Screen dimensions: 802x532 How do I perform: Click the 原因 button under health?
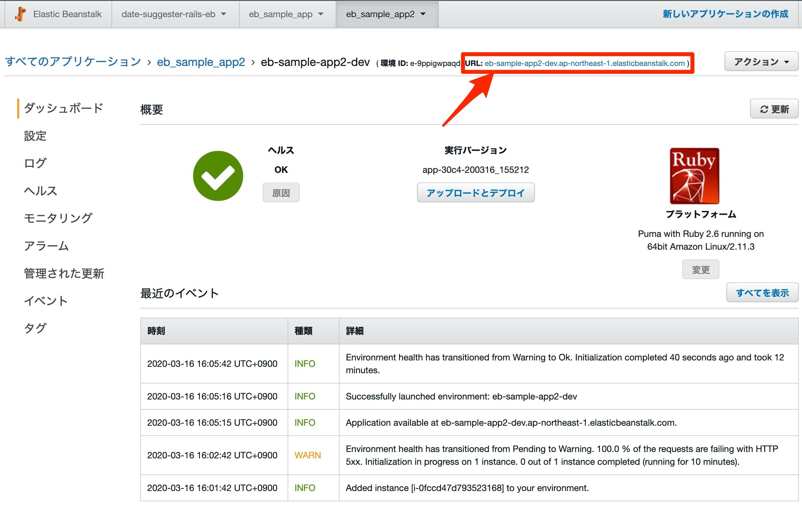(x=281, y=193)
